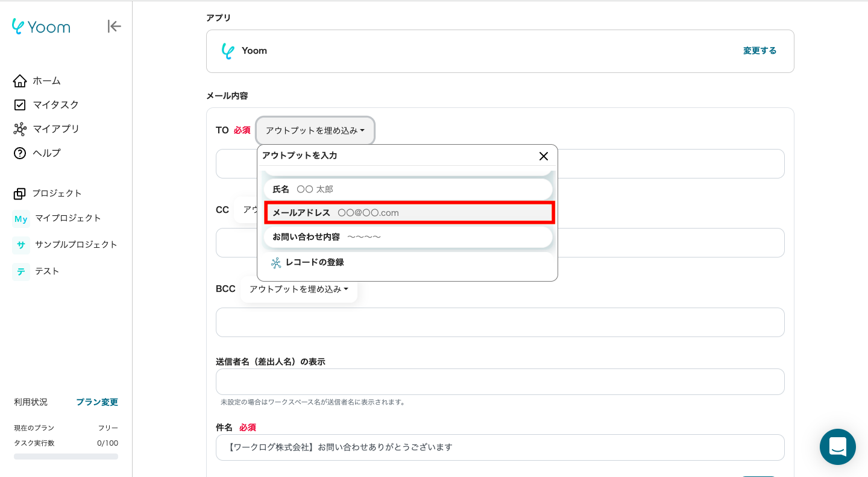The height and width of the screenshot is (477, 868).
Task: Click the change app link
Action: point(759,51)
